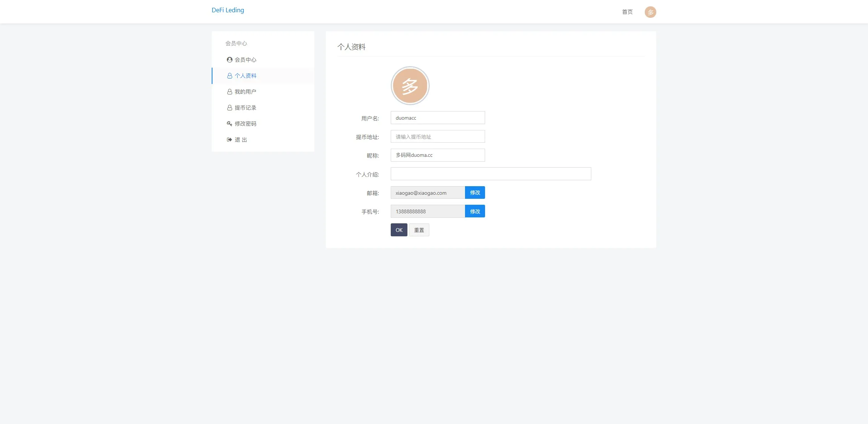Open the avatar menu in top bar
This screenshot has width=868, height=424.
click(650, 12)
